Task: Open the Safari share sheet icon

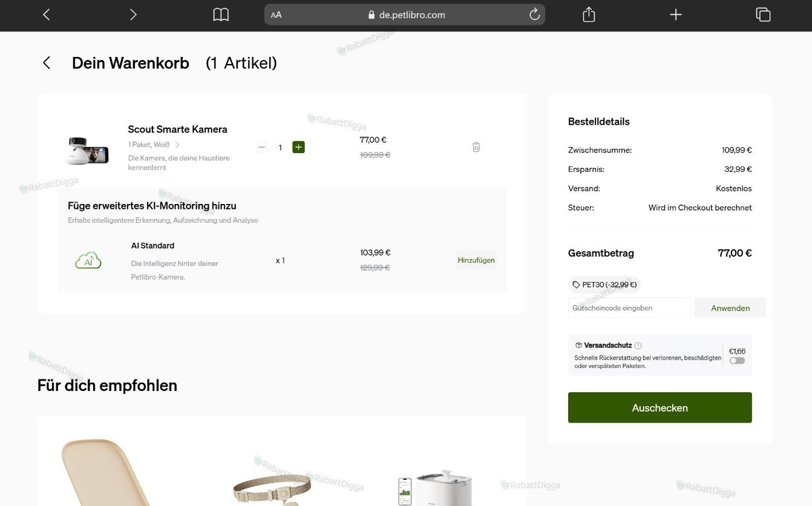Action: (589, 15)
